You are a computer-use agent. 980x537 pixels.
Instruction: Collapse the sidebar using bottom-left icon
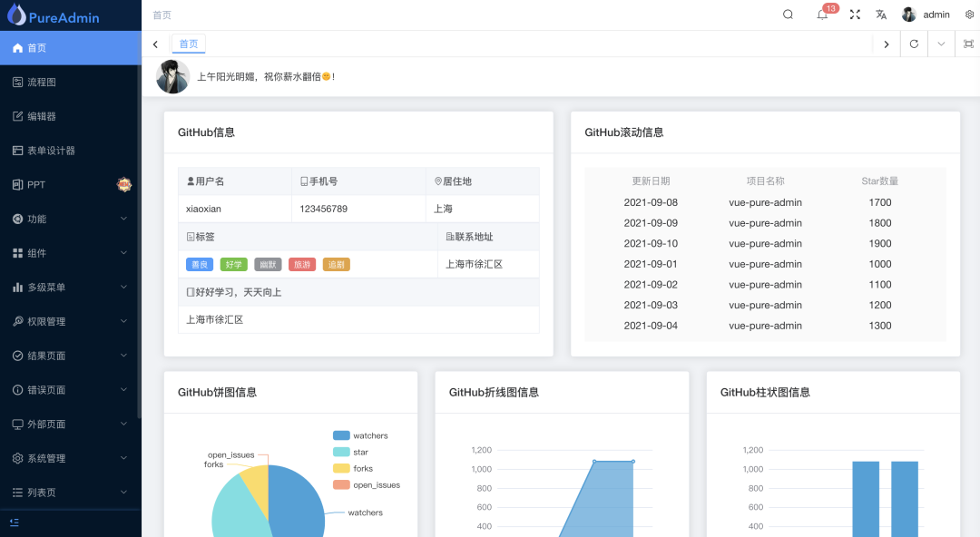(x=13, y=522)
